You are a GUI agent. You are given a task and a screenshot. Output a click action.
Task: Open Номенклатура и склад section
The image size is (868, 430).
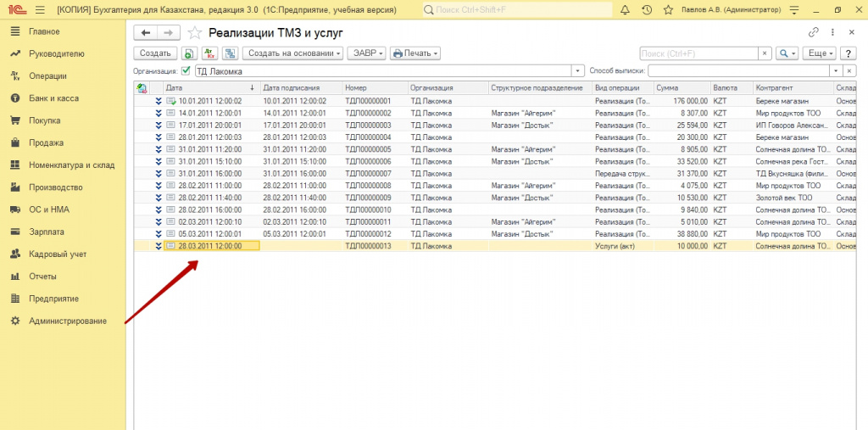(71, 165)
